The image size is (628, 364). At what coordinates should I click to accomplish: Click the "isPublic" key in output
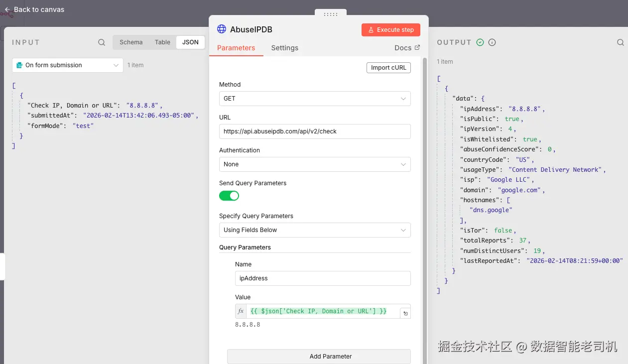(478, 119)
